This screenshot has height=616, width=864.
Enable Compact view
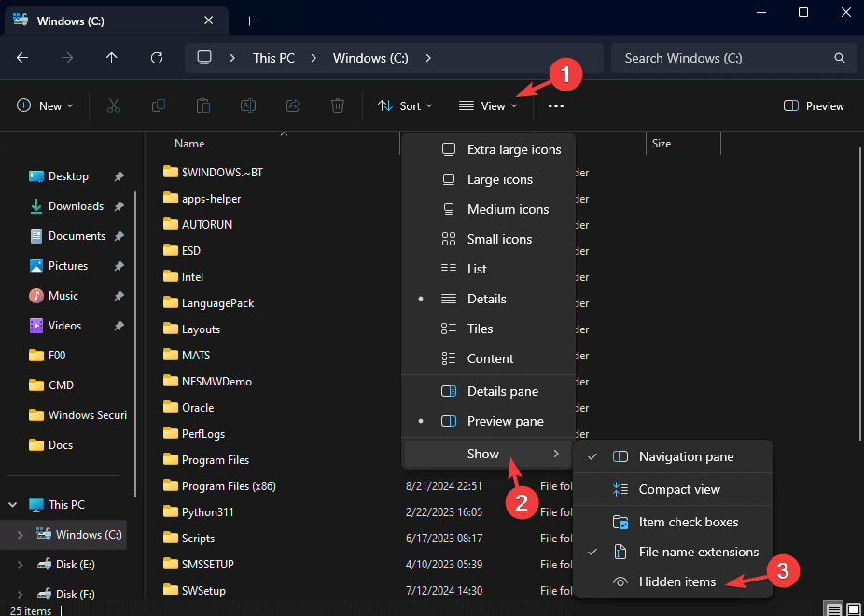pos(674,489)
